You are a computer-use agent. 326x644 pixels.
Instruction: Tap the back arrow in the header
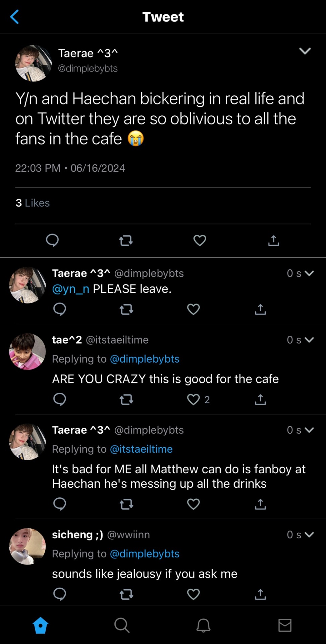tap(14, 17)
